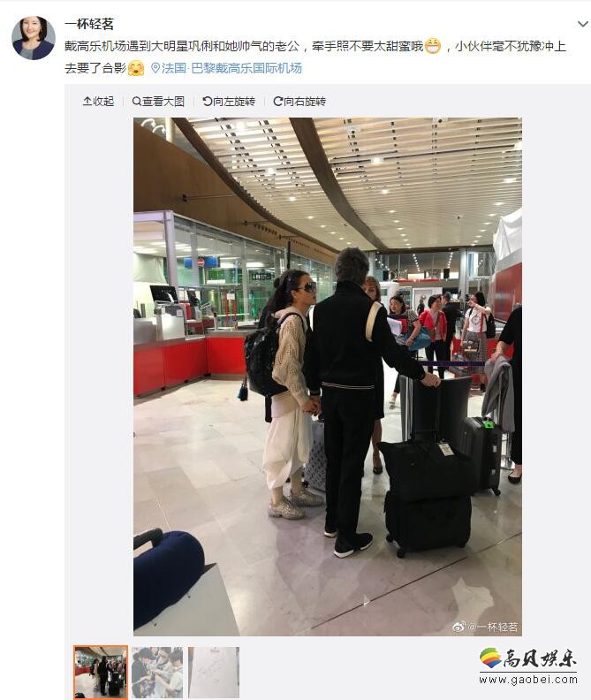Click the grinning emoji in post text

tap(433, 47)
